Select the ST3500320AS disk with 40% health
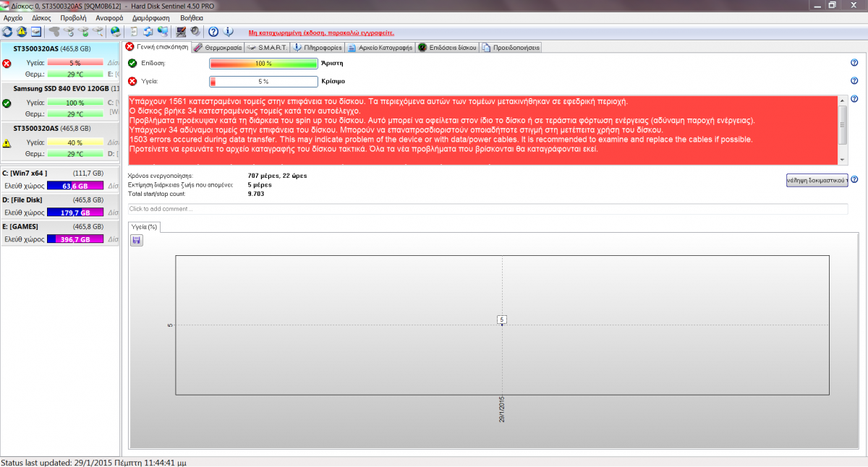 point(61,142)
